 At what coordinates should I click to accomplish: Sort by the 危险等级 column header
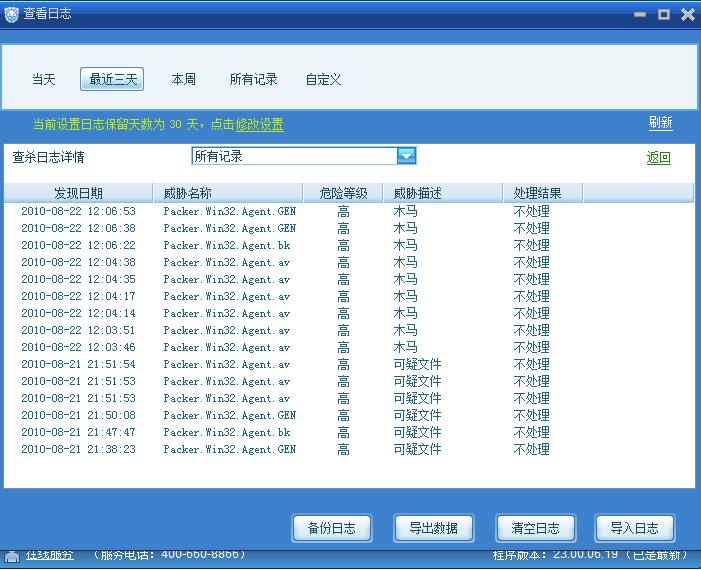[x=343, y=193]
